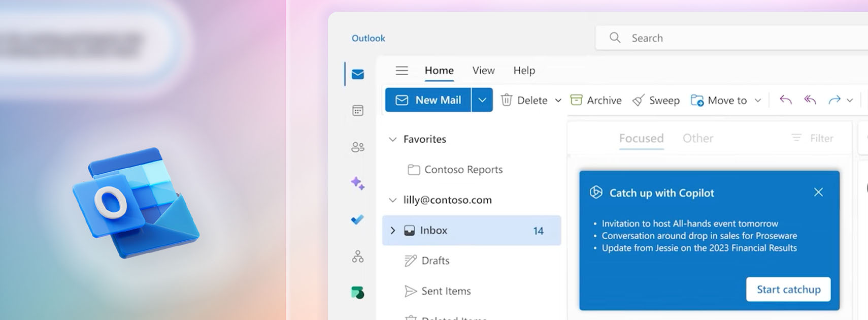This screenshot has width=868, height=320.
Task: Click the Forward arrow icon
Action: 834,100
